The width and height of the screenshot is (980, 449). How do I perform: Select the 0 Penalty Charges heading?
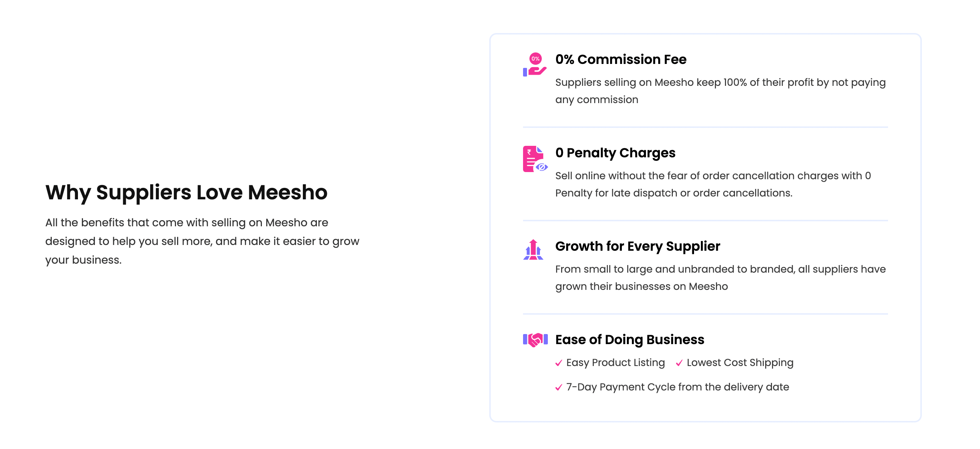pyautogui.click(x=615, y=153)
